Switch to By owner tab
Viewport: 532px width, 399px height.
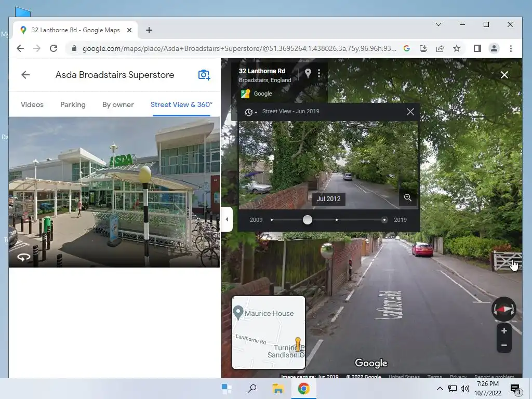tap(118, 104)
